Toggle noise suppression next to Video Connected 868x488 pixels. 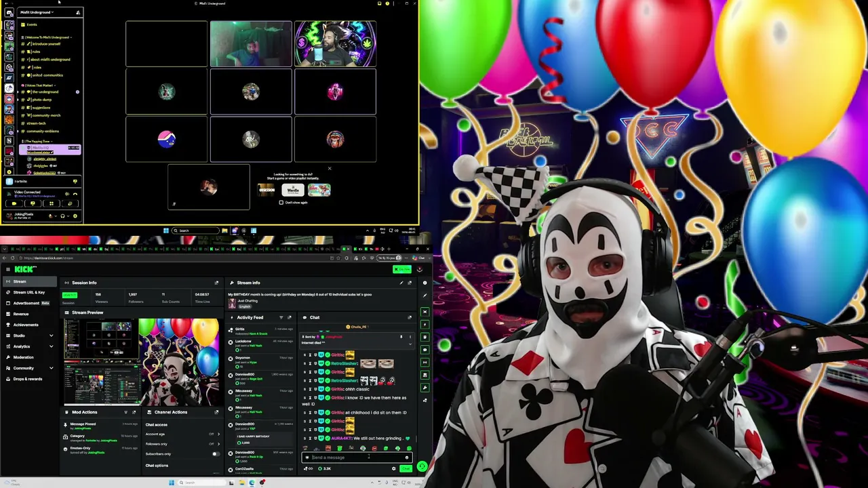click(67, 194)
